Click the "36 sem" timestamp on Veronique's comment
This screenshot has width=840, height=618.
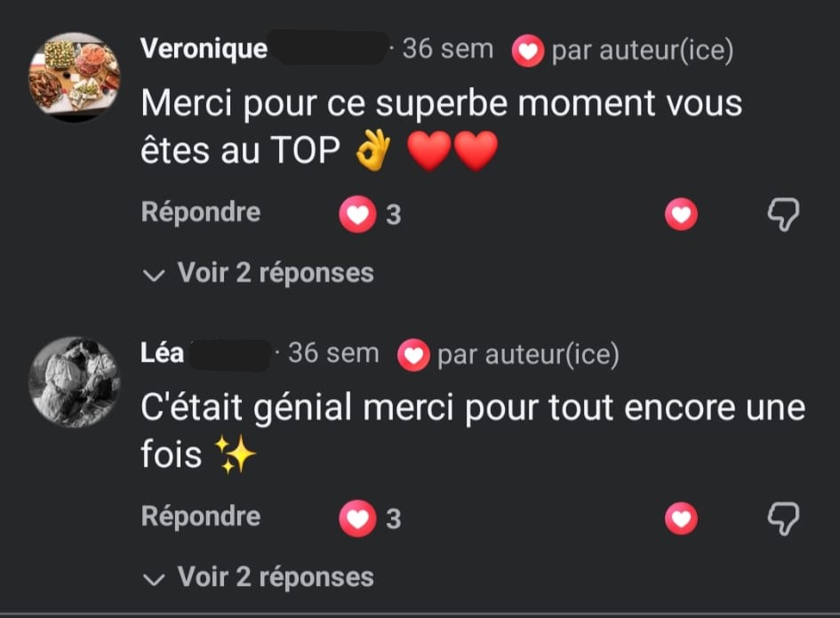point(447,49)
